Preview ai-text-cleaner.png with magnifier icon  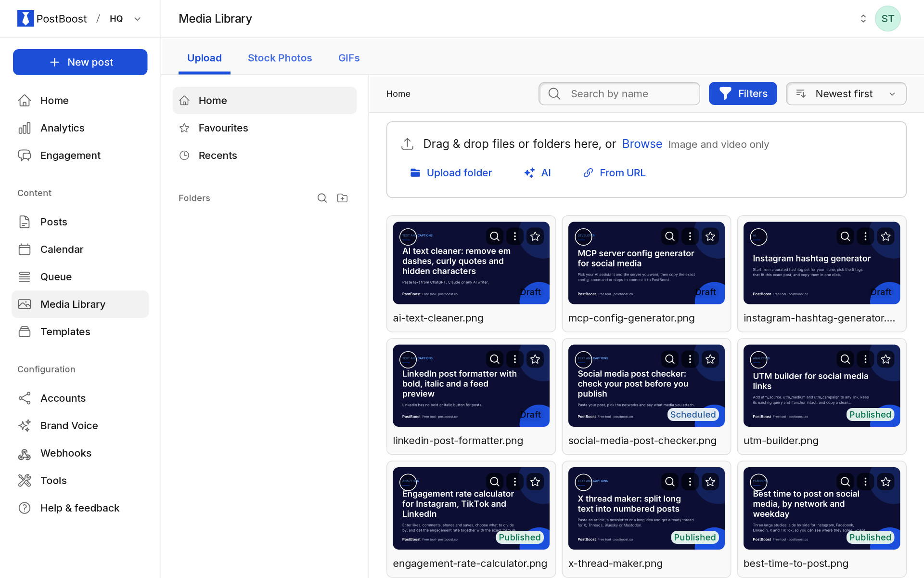pos(494,236)
